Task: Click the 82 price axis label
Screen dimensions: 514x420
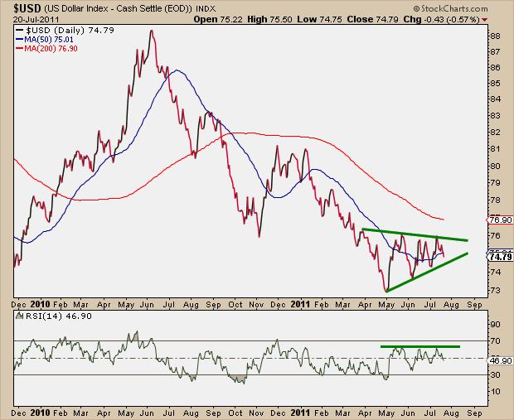Action: click(495, 133)
